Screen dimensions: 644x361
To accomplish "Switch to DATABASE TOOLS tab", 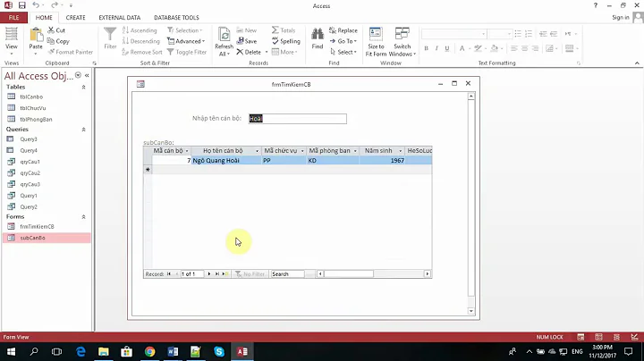I will tap(176, 18).
